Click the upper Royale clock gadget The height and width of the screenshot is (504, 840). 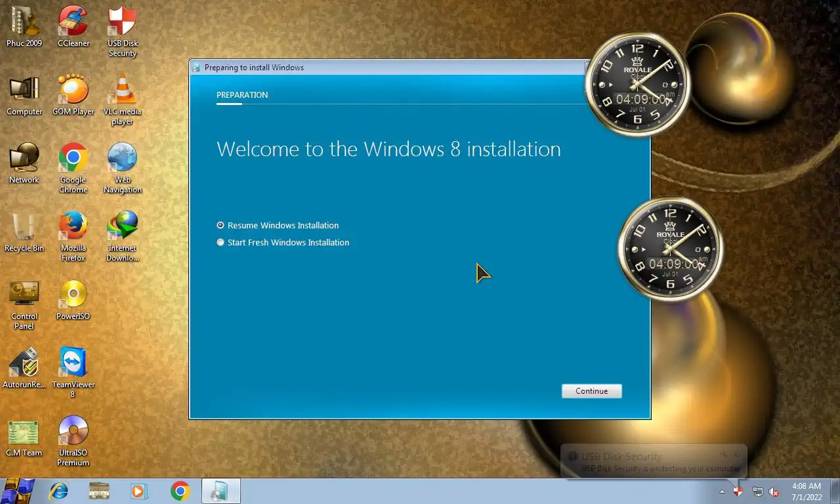[637, 85]
